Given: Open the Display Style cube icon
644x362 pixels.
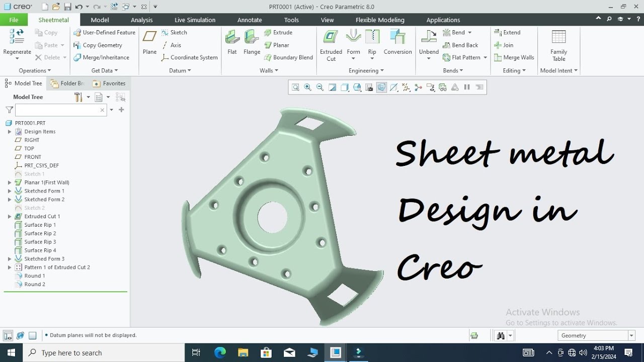Looking at the screenshot, I should click(345, 87).
